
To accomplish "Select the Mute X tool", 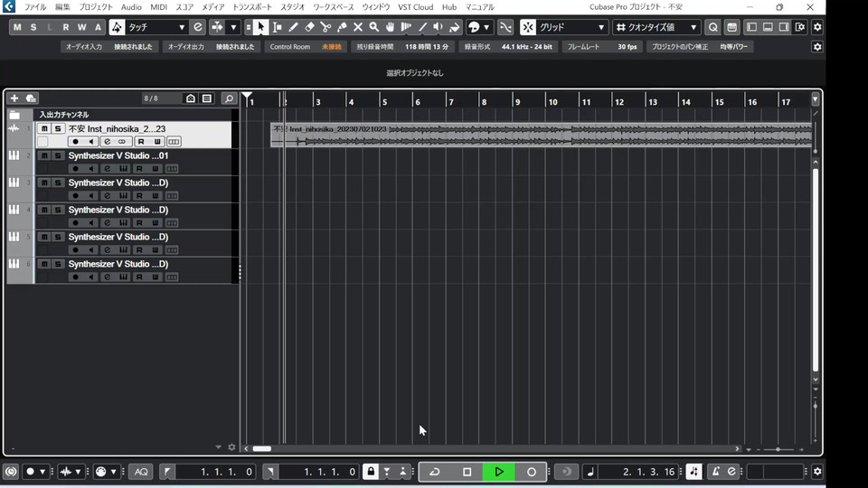I will pos(358,27).
